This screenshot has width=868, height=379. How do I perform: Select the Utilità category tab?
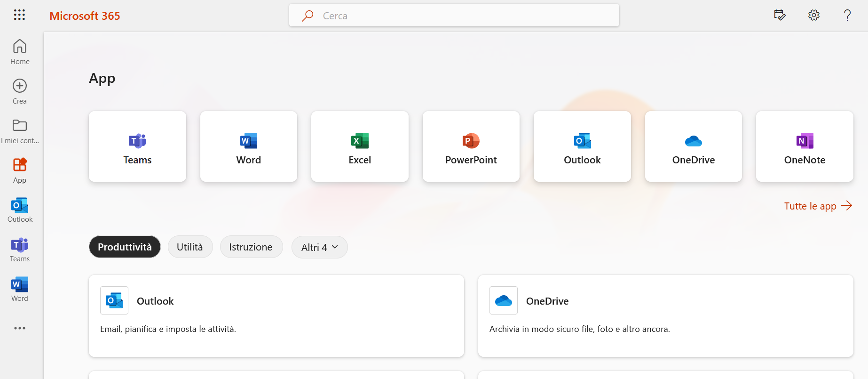(190, 247)
